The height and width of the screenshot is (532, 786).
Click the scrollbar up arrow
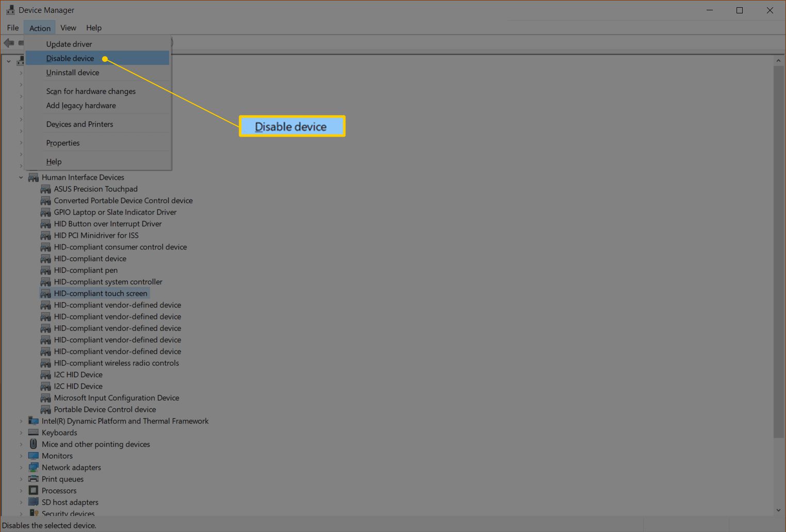point(778,61)
